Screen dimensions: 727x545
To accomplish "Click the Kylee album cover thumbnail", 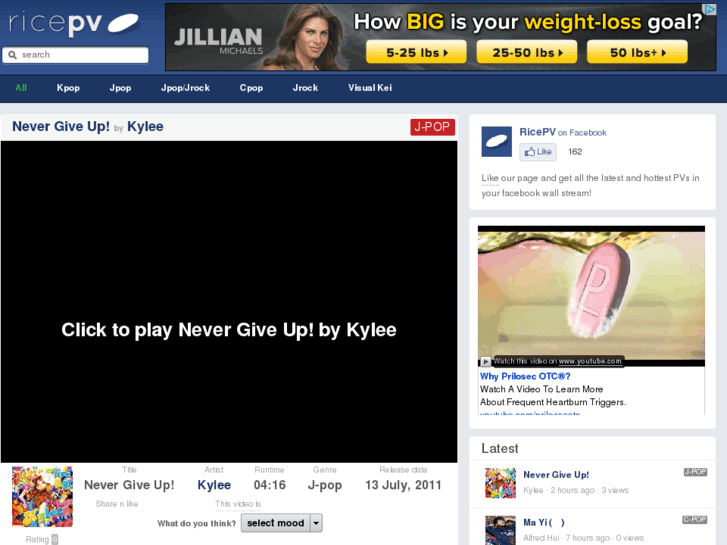I will (42, 496).
